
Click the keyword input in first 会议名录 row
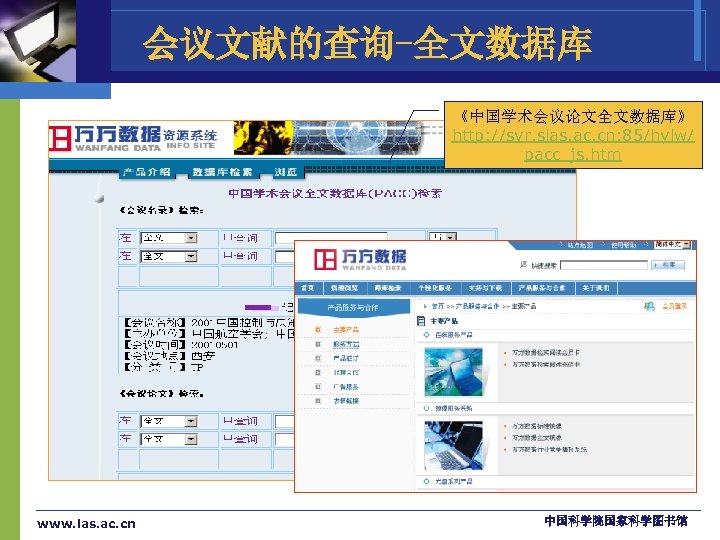pos(331,237)
